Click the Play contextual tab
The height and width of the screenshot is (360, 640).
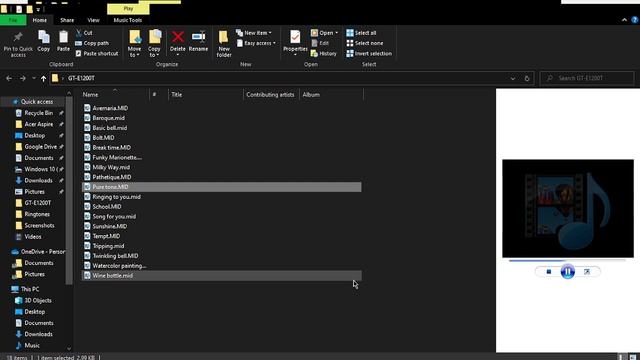pos(128,8)
